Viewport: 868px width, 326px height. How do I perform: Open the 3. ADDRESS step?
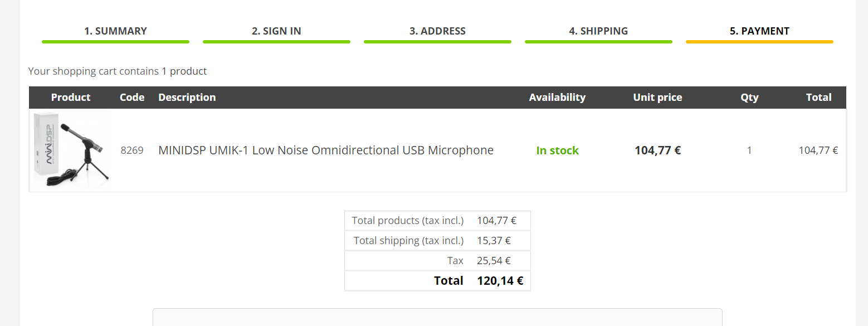[437, 31]
